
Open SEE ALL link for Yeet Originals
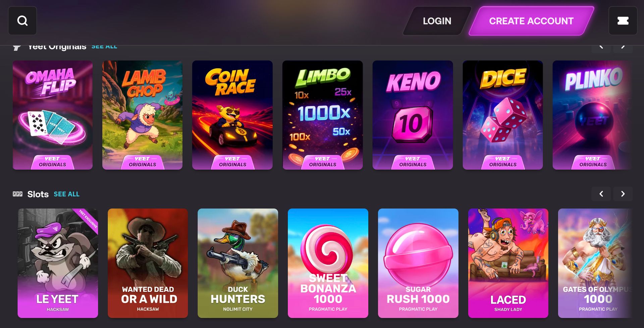pyautogui.click(x=104, y=47)
